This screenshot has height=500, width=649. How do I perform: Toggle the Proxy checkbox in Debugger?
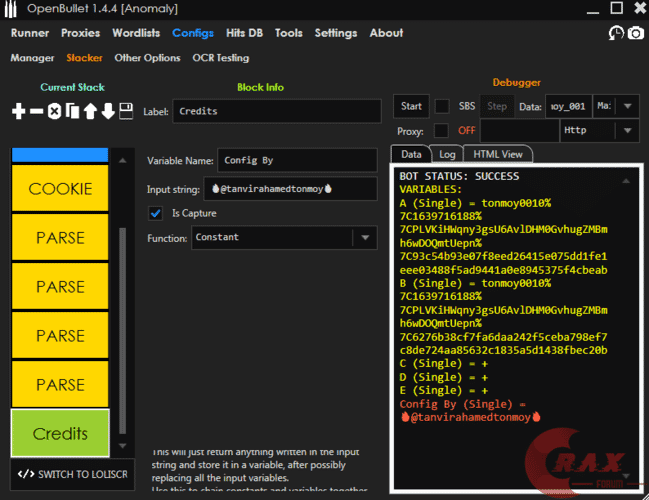tap(441, 130)
